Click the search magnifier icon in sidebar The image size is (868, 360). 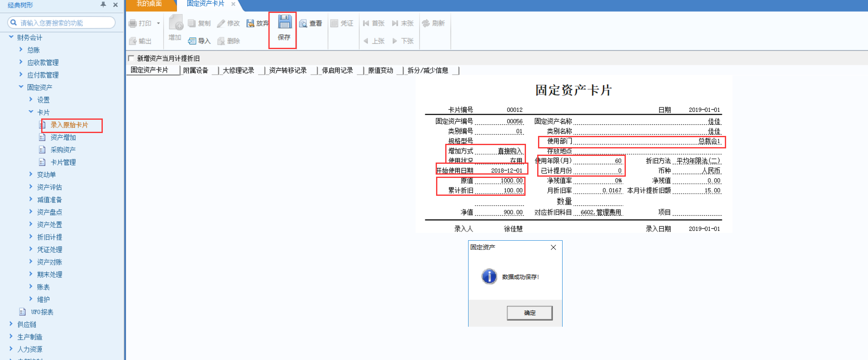[x=14, y=22]
